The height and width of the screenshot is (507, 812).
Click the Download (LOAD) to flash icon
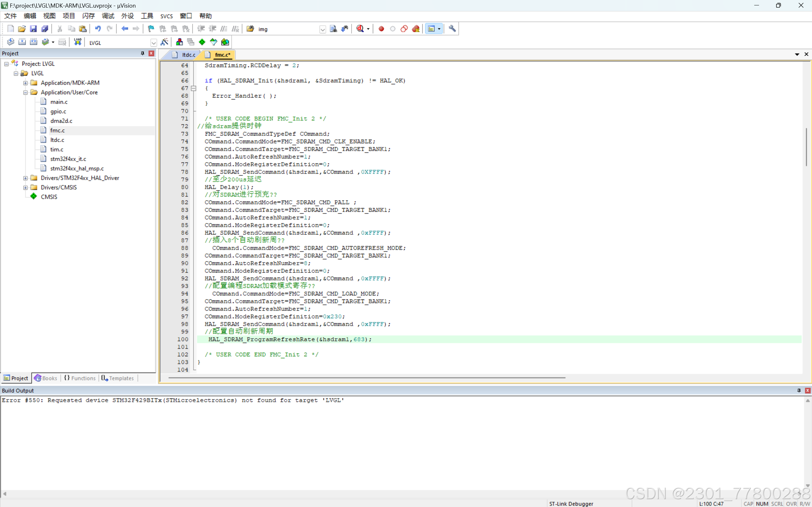tap(77, 42)
